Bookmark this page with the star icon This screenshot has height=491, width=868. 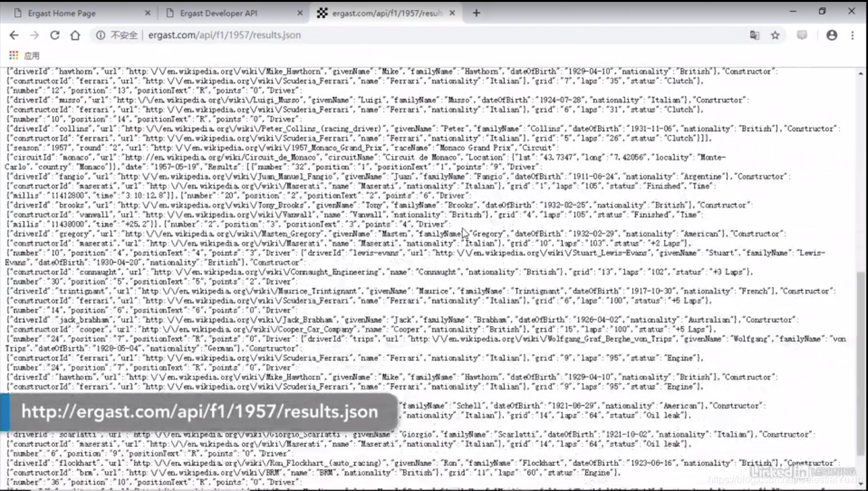coord(775,35)
